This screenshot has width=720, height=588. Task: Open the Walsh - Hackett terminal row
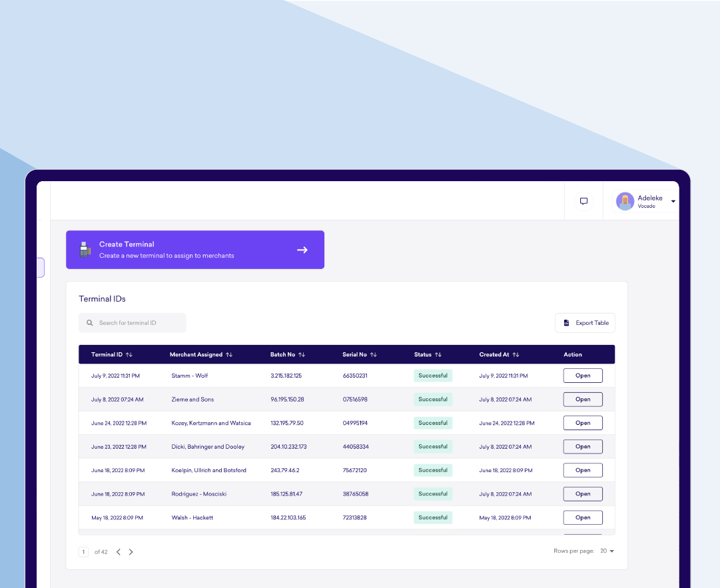click(583, 517)
